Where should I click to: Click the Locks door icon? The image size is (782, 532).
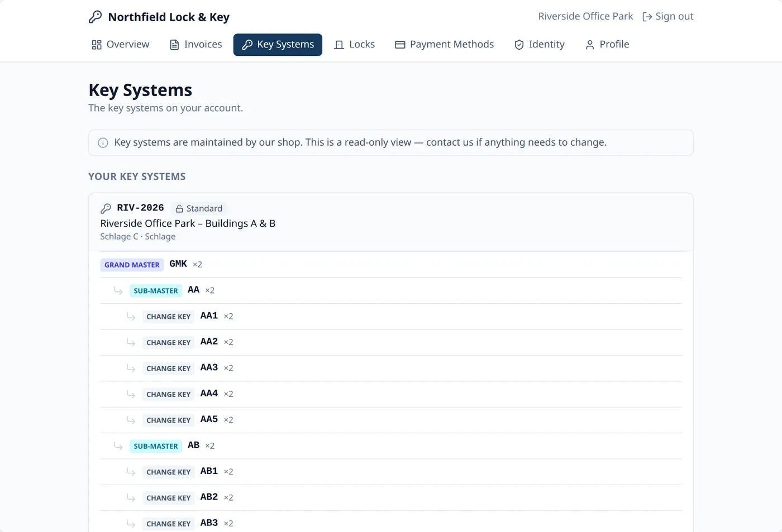[x=339, y=45]
